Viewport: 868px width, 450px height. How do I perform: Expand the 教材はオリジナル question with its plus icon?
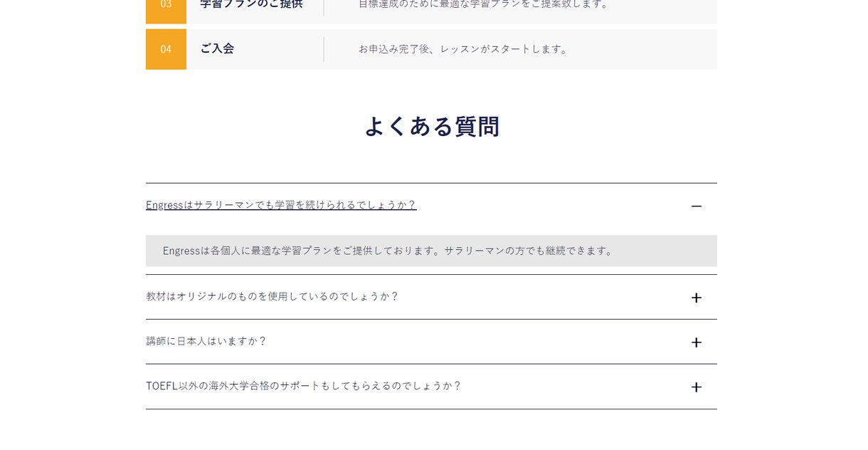696,298
